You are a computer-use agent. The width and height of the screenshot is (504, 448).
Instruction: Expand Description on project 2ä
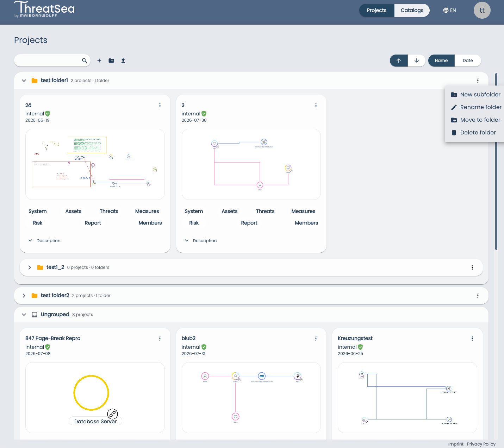point(44,241)
